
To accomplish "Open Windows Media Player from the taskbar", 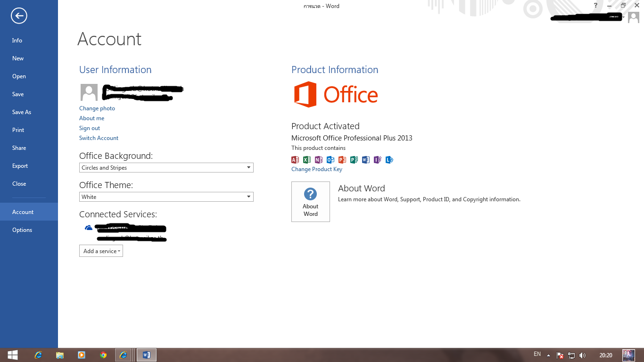I will [x=82, y=355].
